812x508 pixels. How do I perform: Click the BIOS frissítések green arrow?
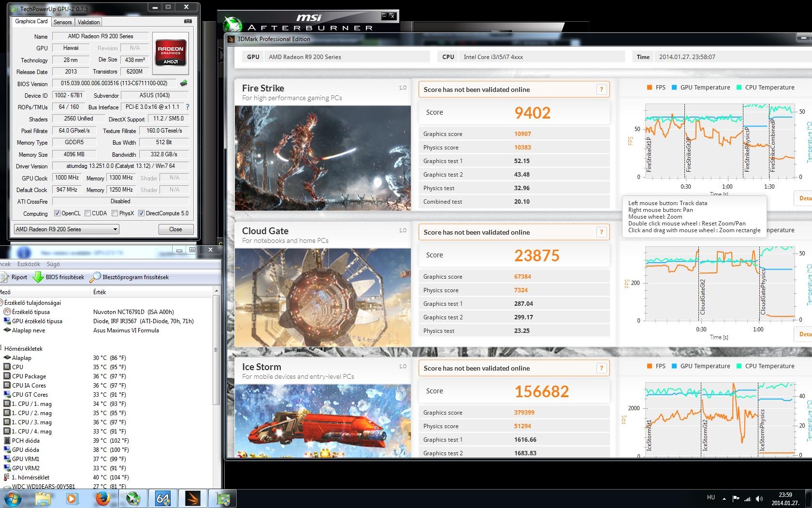point(38,277)
